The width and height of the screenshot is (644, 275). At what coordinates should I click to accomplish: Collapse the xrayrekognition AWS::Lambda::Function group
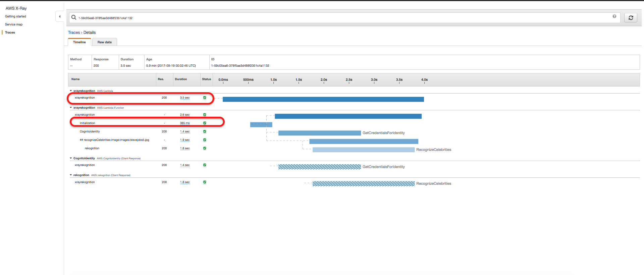click(71, 108)
